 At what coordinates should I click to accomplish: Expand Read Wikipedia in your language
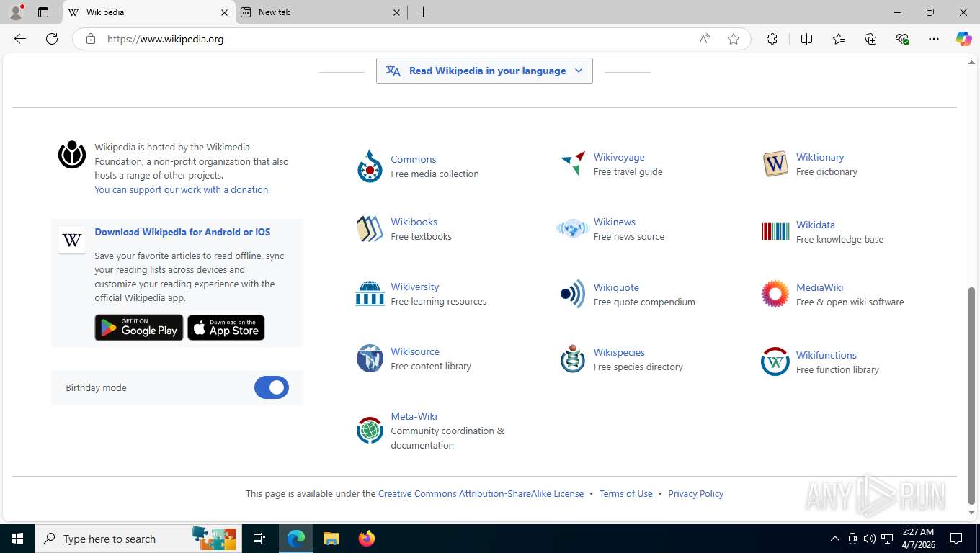[484, 71]
